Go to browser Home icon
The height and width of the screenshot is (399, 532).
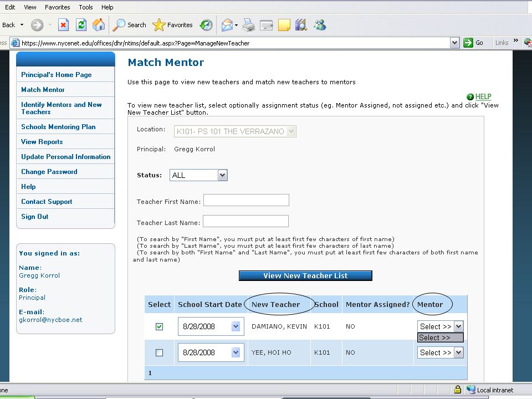[99, 25]
